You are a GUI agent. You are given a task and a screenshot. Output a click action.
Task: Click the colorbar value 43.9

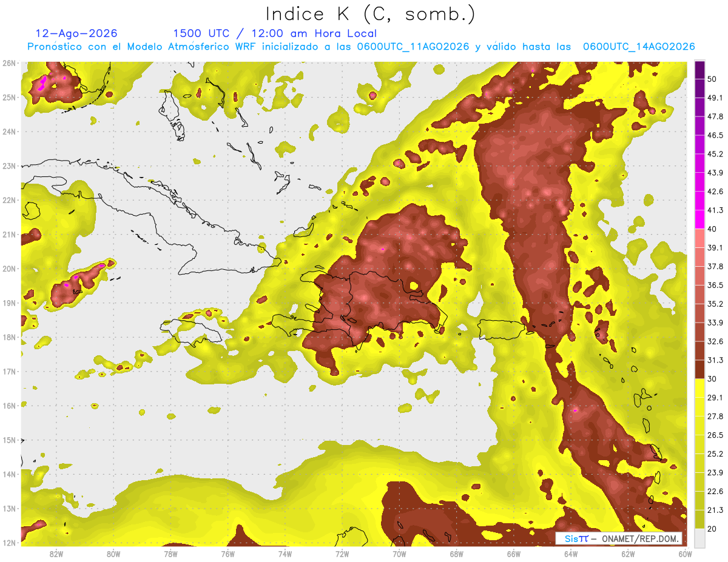coord(715,173)
